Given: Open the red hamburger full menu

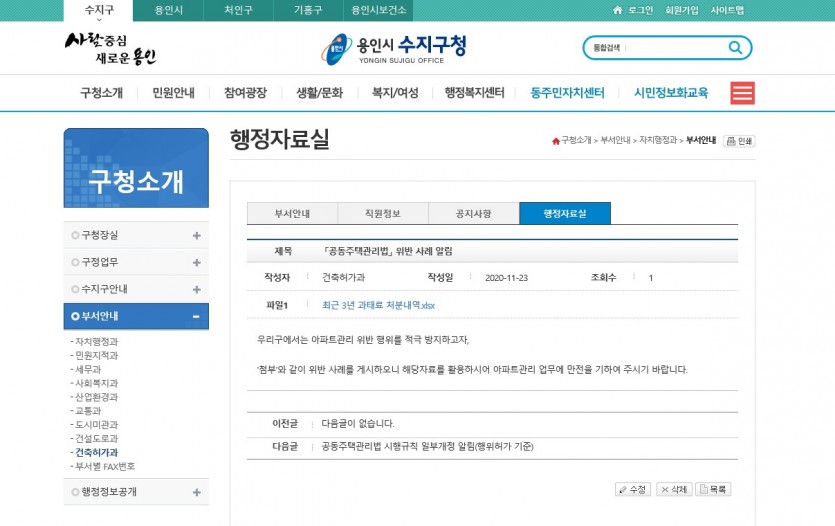Looking at the screenshot, I should [x=742, y=93].
